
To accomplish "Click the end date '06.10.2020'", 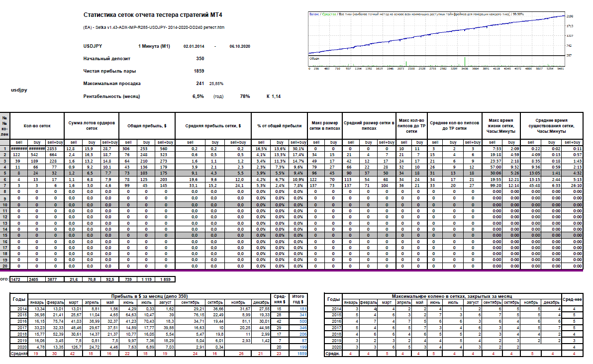I will 240,46.
